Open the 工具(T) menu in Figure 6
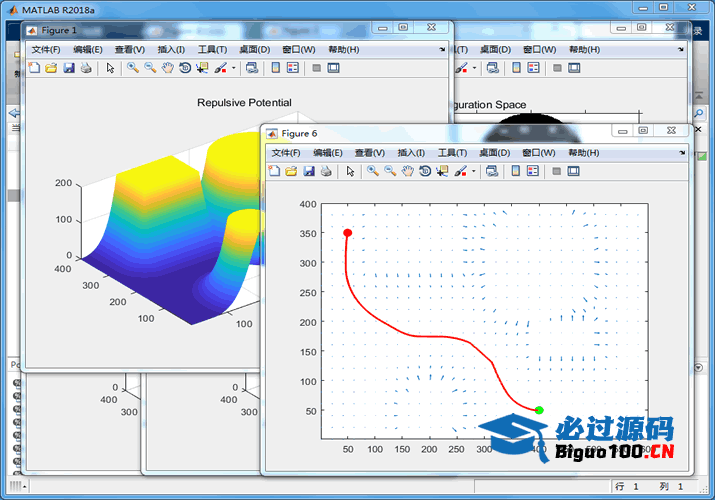715x500 pixels. coord(453,153)
